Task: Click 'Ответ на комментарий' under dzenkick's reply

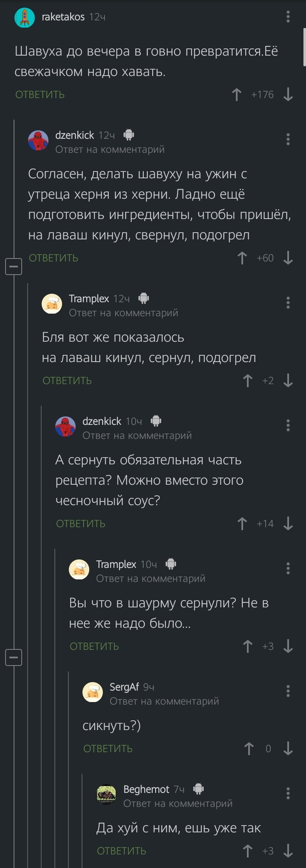Action: [x=109, y=149]
